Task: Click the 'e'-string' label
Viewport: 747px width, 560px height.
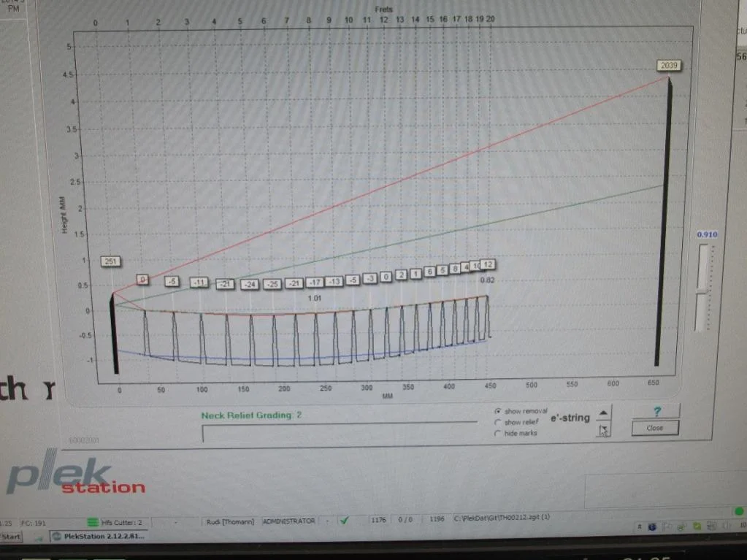Action: 570,418
